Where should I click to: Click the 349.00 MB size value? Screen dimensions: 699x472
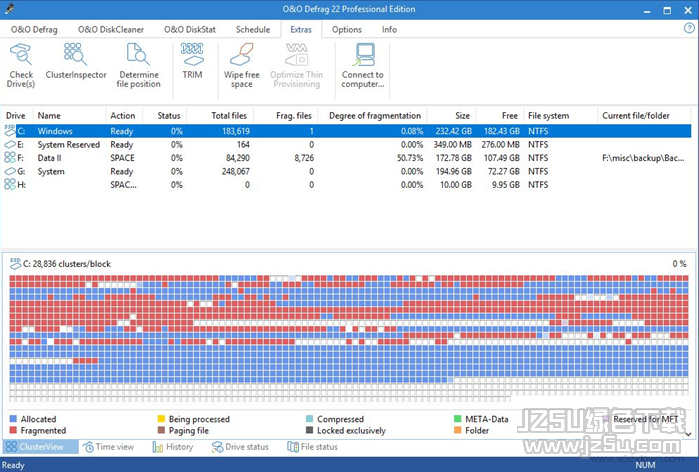coord(452,144)
